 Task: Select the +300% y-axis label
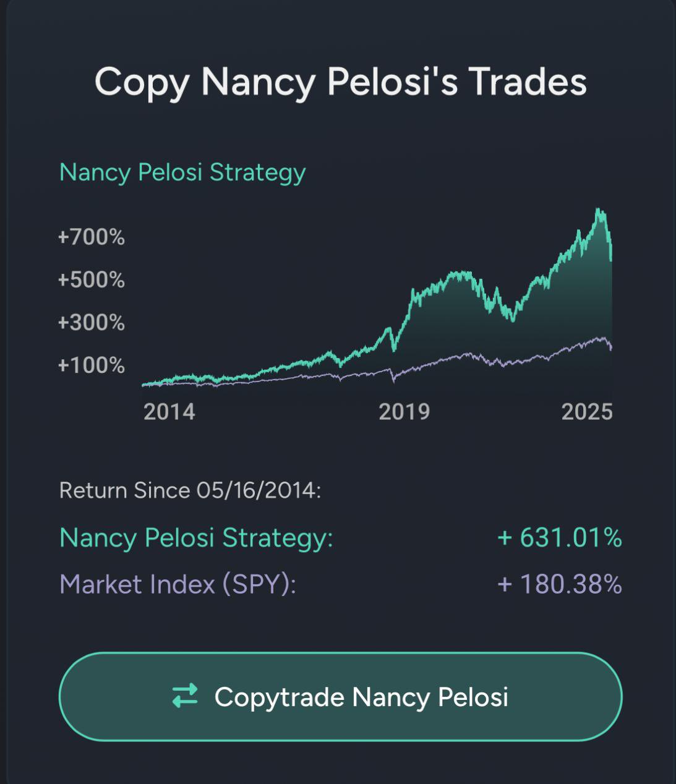point(92,323)
